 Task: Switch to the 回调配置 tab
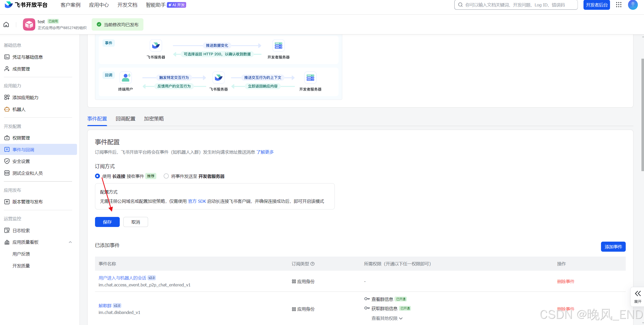click(x=125, y=119)
